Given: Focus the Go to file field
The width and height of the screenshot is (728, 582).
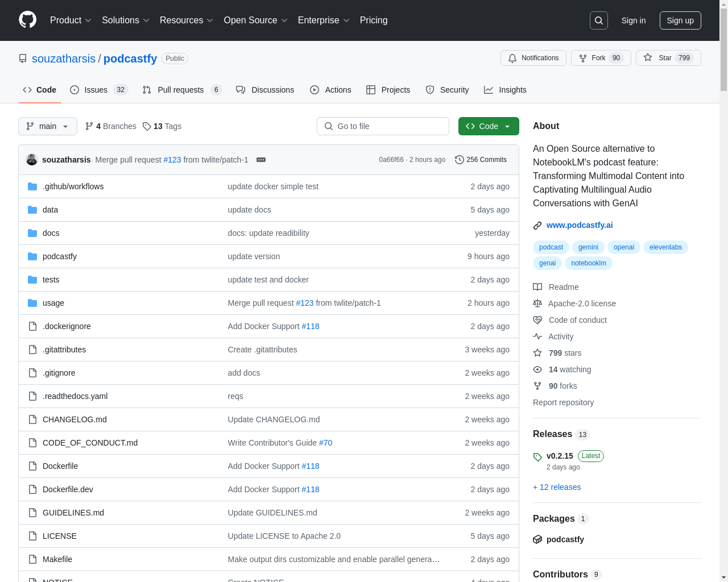Looking at the screenshot, I should pyautogui.click(x=383, y=126).
